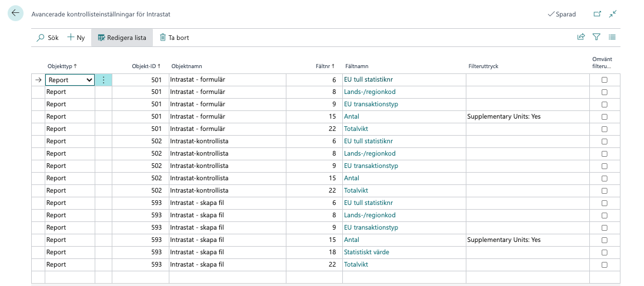Open row options three-dot menu
The width and height of the screenshot is (644, 286).
click(x=104, y=80)
